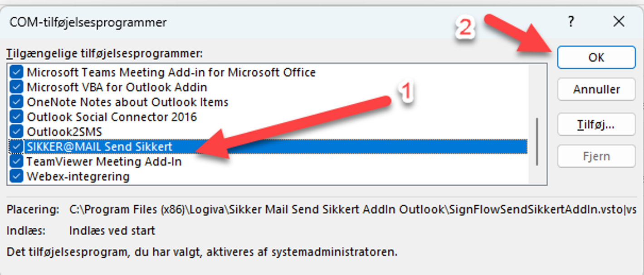Uncheck Outlook Social Connector 2016 checkbox
This screenshot has height=275, width=644.
17,117
